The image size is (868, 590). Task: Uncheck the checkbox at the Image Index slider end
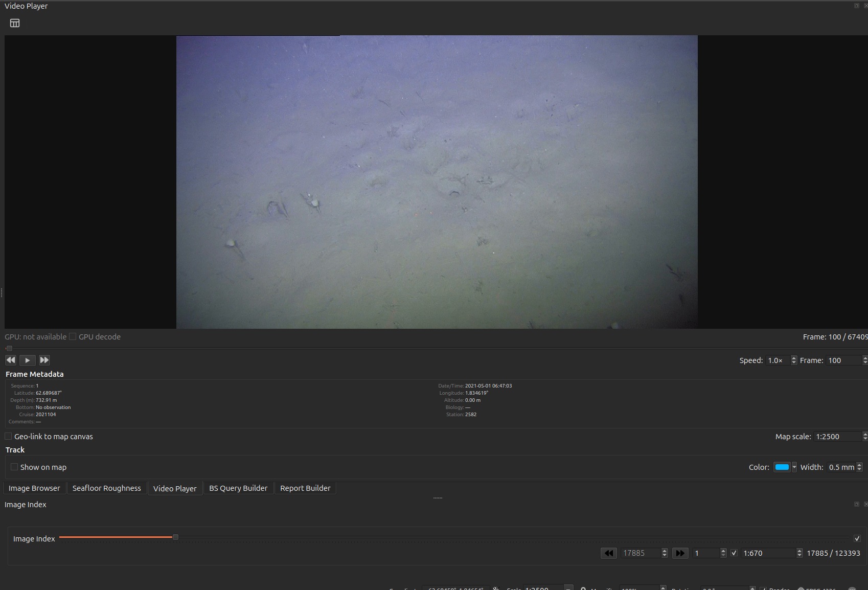(x=857, y=538)
